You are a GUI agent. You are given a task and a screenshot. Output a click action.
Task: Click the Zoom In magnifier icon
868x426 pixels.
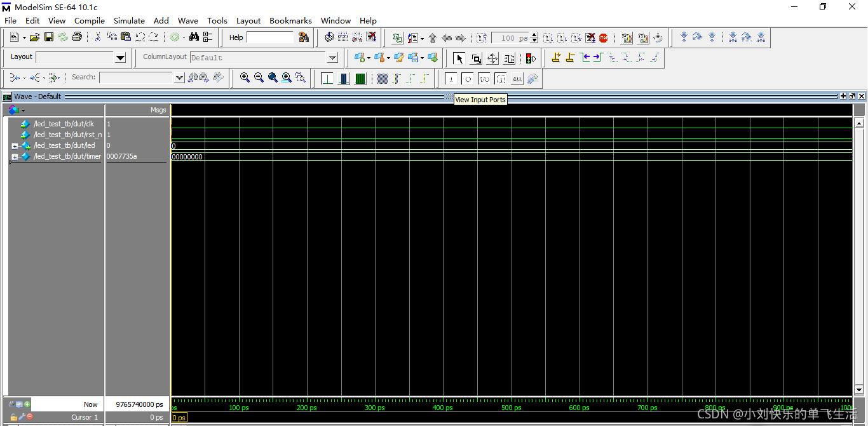[245, 77]
